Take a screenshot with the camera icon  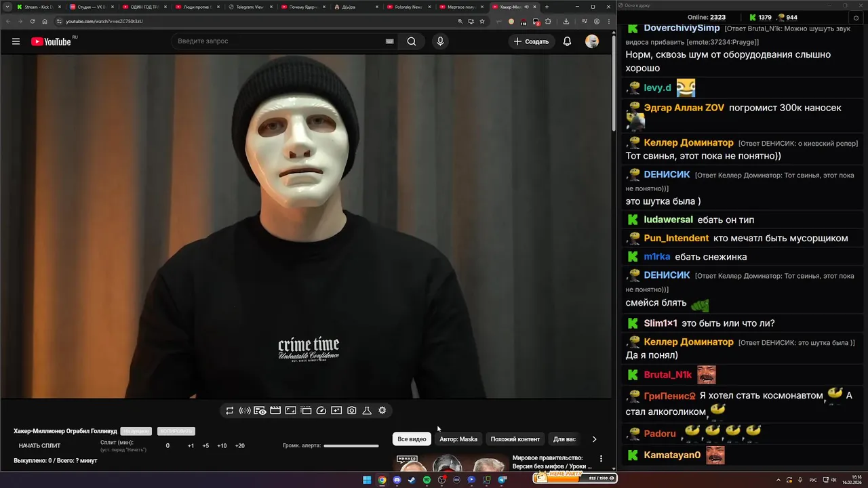tap(352, 411)
